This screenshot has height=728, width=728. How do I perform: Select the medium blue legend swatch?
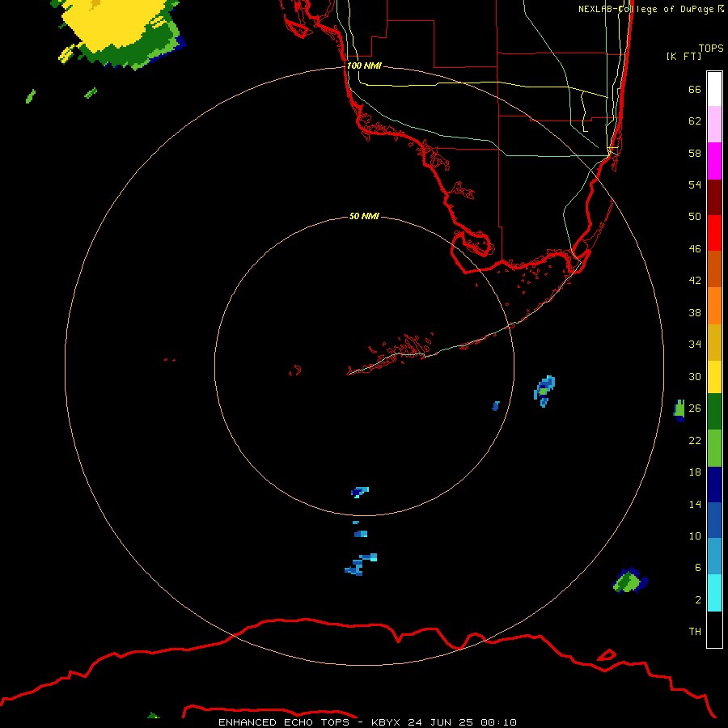coord(714,520)
